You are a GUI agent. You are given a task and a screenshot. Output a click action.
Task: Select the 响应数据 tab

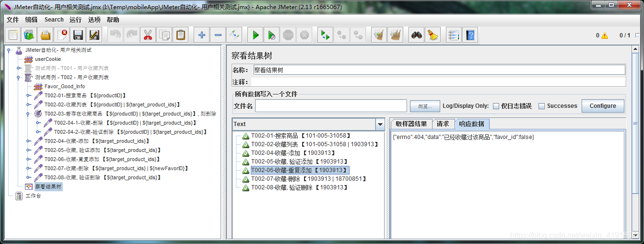(472, 124)
